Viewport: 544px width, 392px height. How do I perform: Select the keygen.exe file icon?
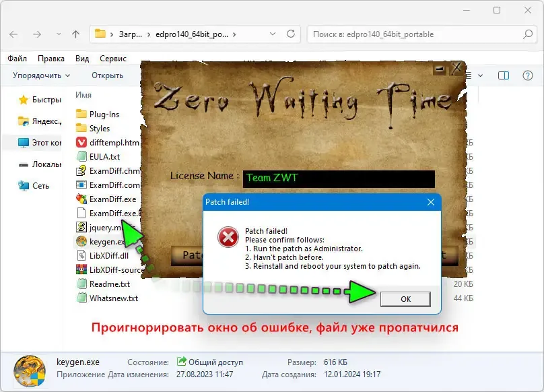click(81, 241)
